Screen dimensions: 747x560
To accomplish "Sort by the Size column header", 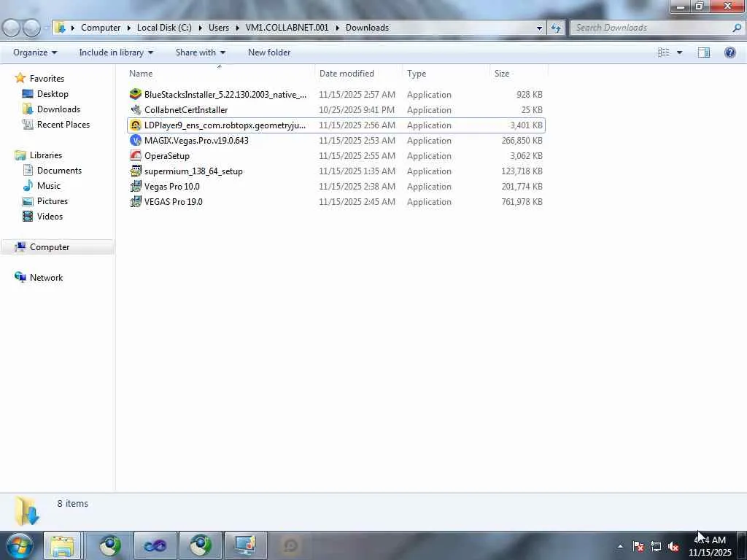I will point(519,74).
